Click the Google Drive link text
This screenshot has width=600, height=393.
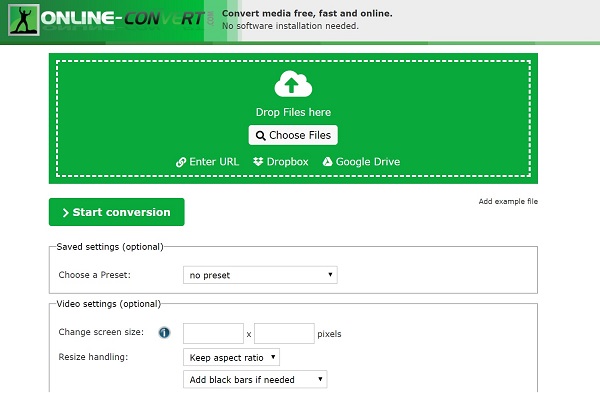point(368,162)
